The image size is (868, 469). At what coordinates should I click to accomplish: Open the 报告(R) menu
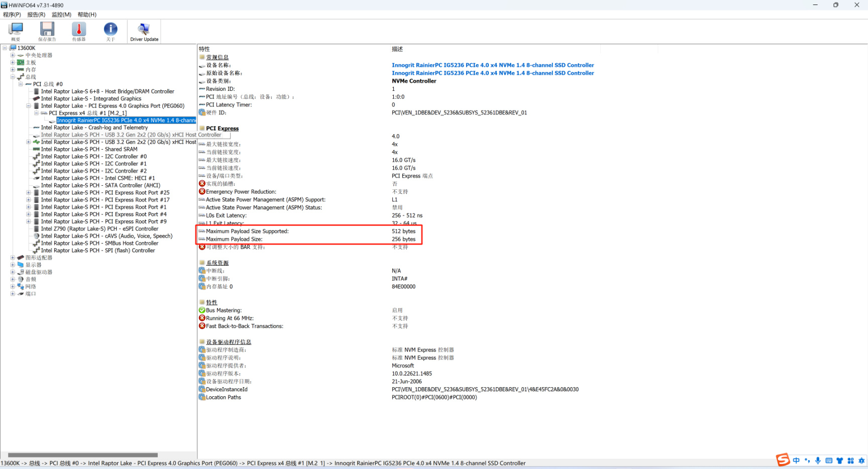pyautogui.click(x=36, y=15)
